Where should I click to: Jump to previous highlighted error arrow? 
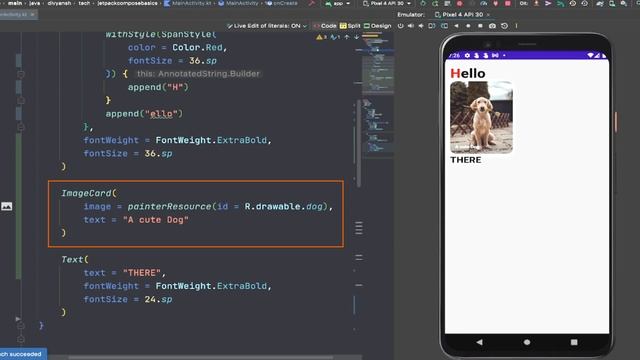347,37
